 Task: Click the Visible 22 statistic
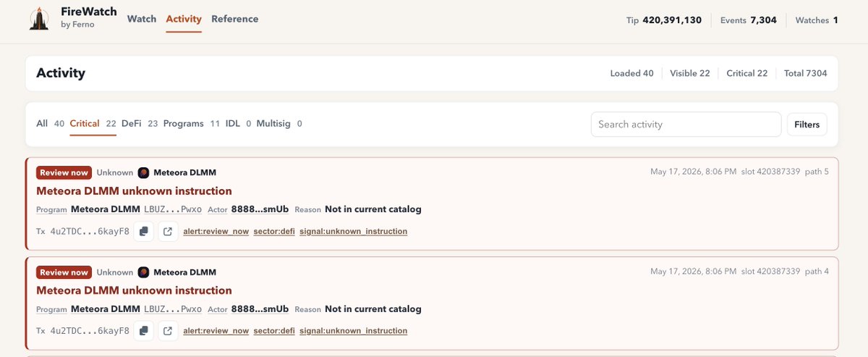689,73
